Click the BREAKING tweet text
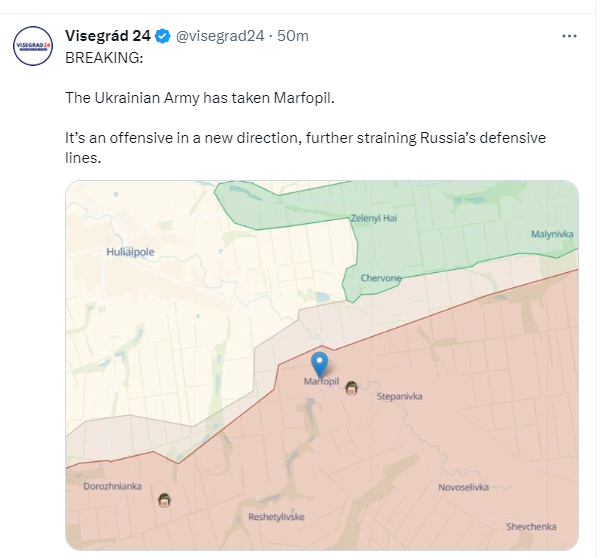 (104, 58)
